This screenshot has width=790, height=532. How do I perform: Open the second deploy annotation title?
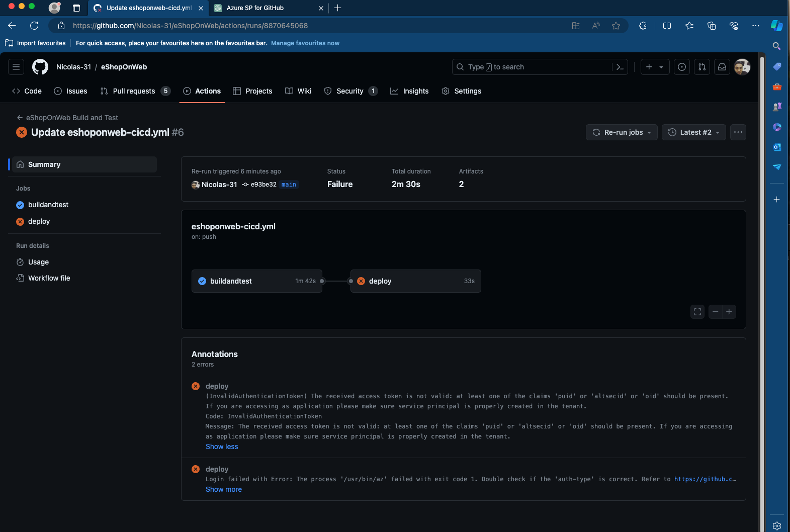click(x=217, y=469)
